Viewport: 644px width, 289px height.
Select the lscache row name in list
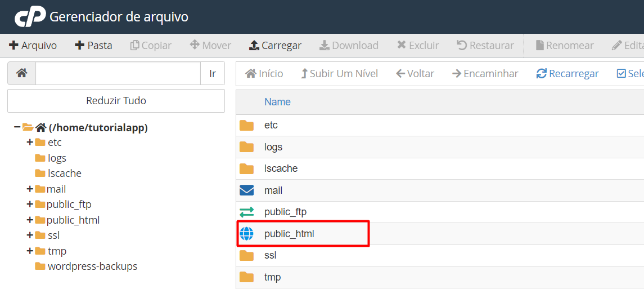281,168
